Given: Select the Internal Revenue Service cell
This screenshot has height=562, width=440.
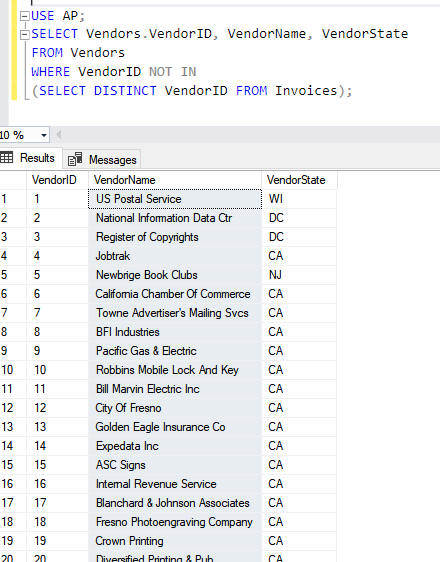Looking at the screenshot, I should coord(175,484).
